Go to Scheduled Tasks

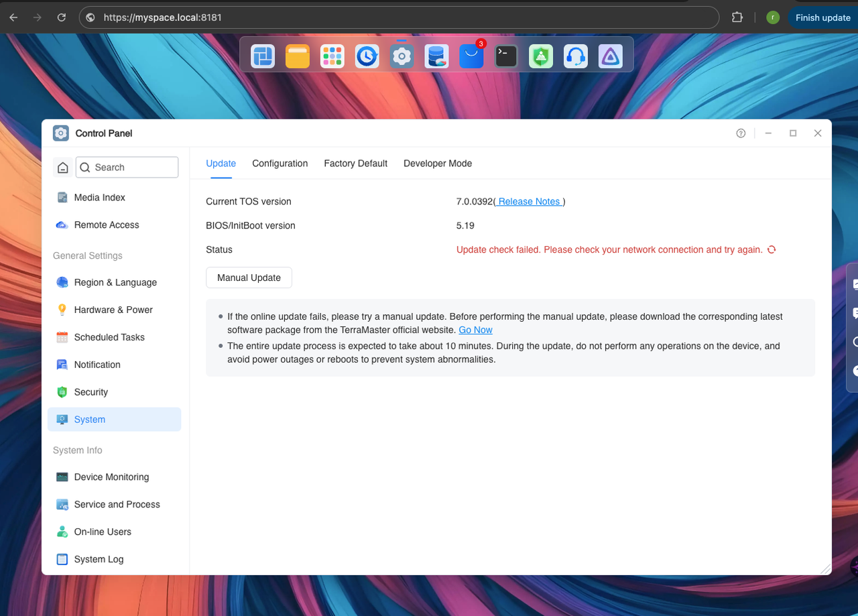(x=114, y=337)
